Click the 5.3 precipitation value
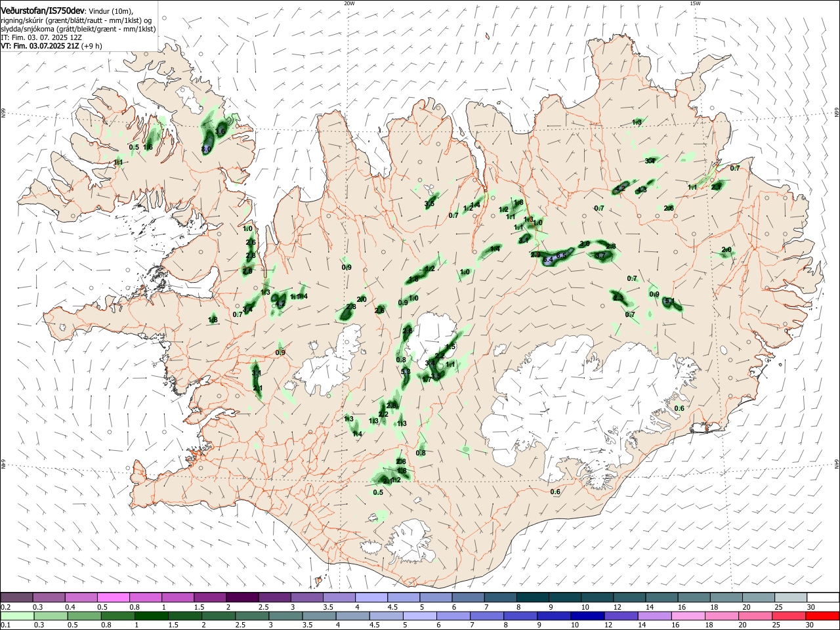This screenshot has width=840, height=630. [406, 372]
